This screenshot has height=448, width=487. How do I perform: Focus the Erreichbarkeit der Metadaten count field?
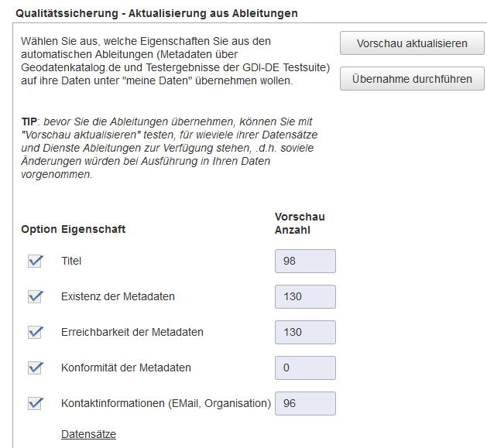coord(305,332)
